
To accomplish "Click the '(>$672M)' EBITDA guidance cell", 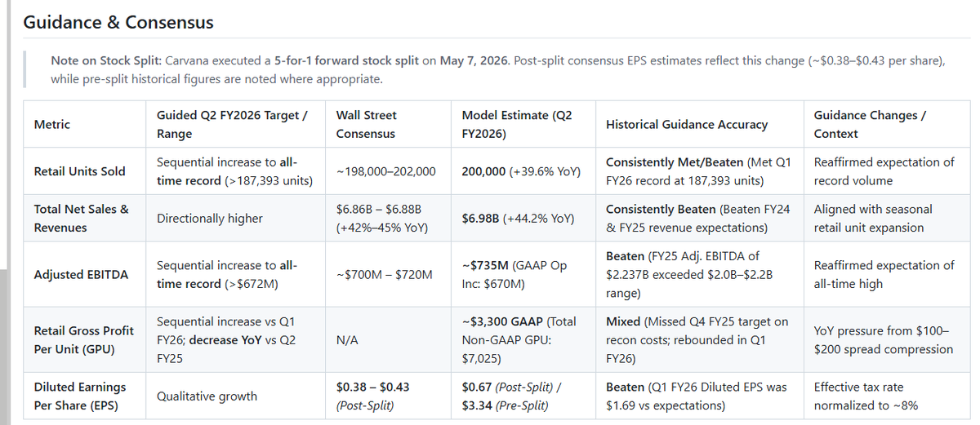I will [252, 284].
